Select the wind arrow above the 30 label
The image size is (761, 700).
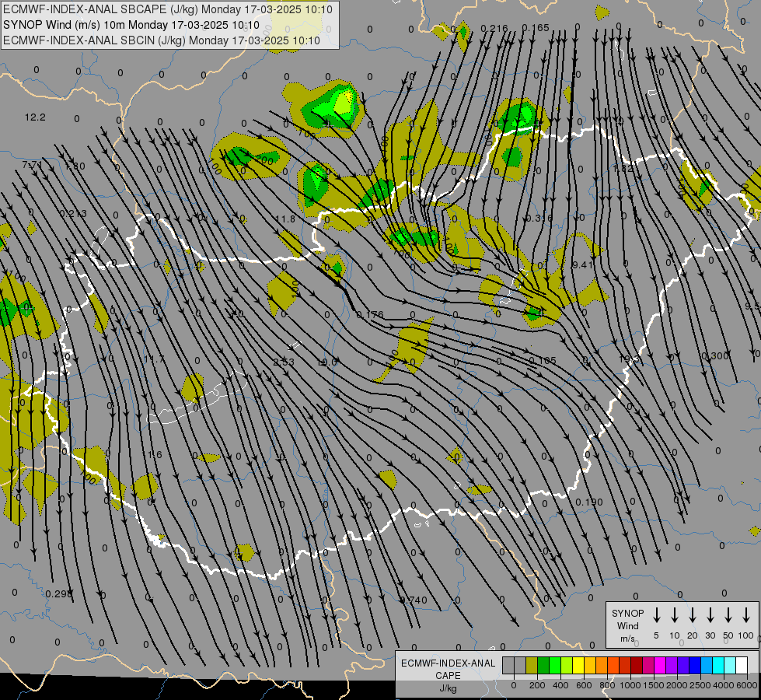coord(710,615)
